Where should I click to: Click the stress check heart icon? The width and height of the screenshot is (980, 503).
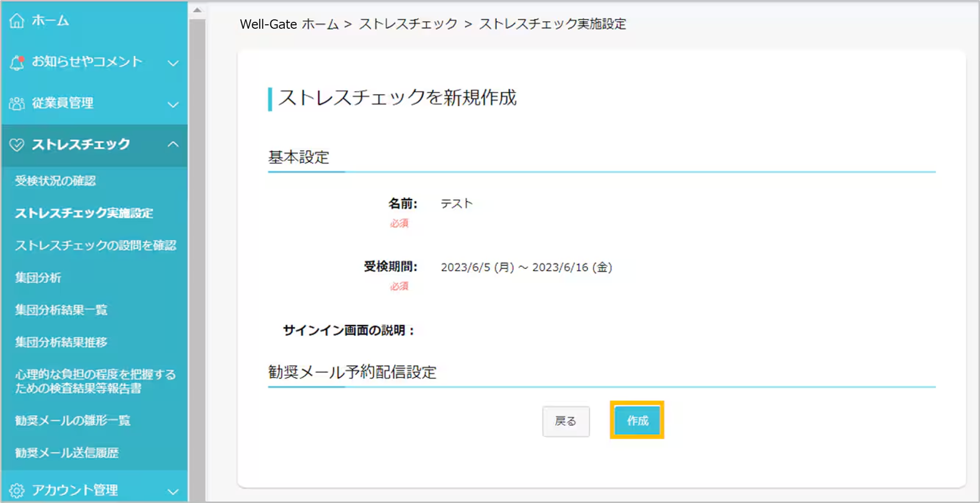pos(16,145)
